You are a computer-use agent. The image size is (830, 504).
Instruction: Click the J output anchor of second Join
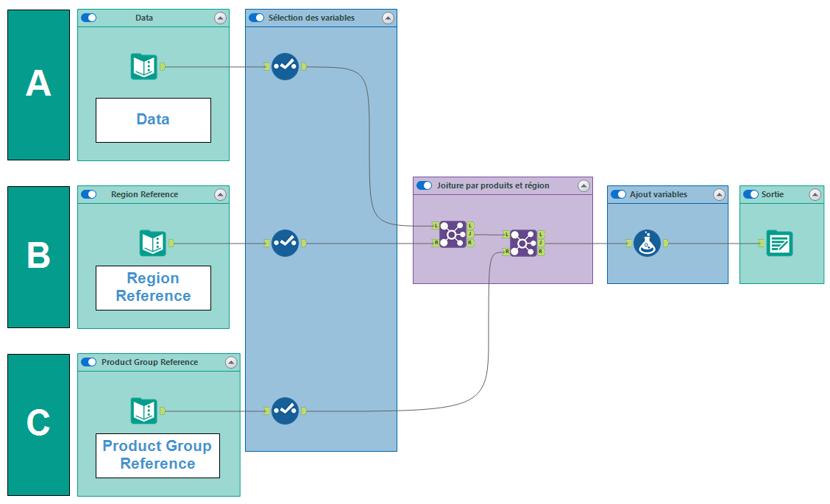(541, 243)
